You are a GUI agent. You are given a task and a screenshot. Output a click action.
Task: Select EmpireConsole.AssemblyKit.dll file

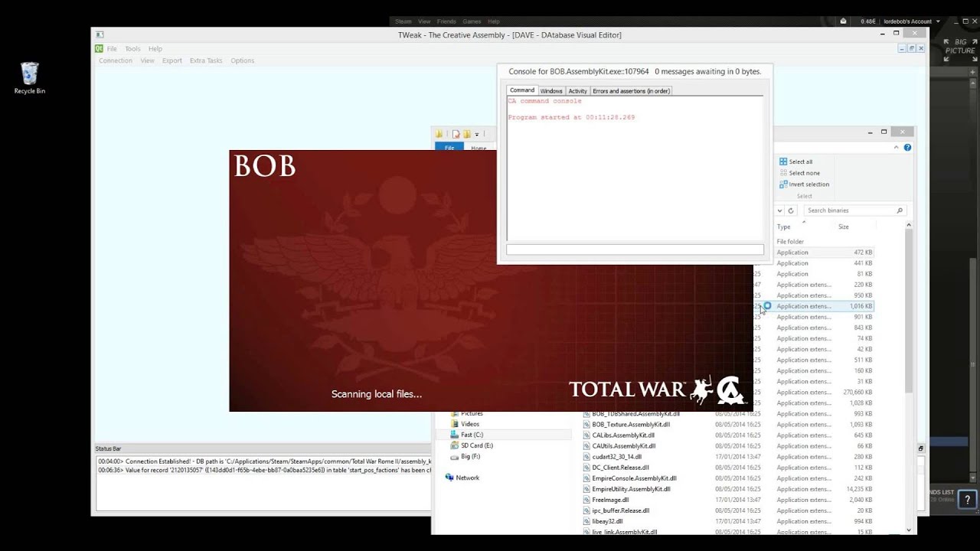[x=634, y=478]
